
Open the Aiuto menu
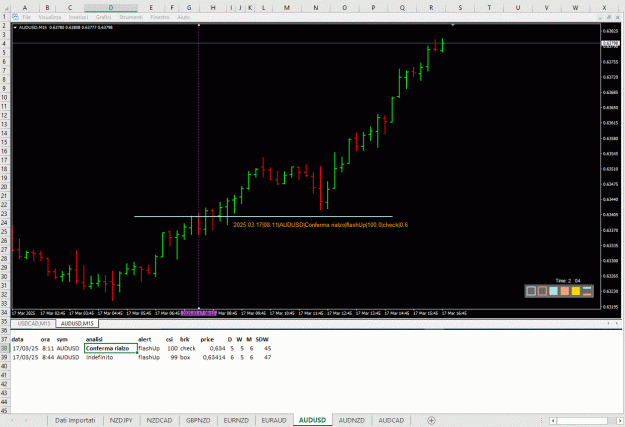183,17
